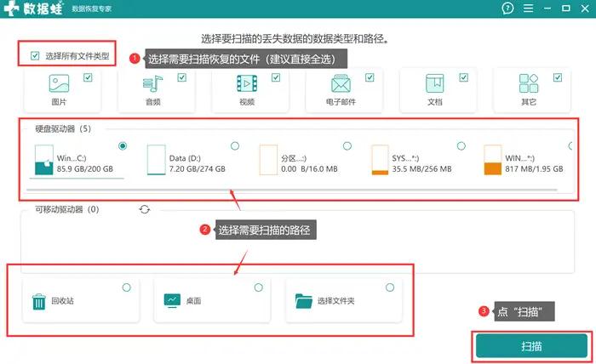Click the SYS 256 MB drive icon
This screenshot has width=596, height=364.
(380, 160)
